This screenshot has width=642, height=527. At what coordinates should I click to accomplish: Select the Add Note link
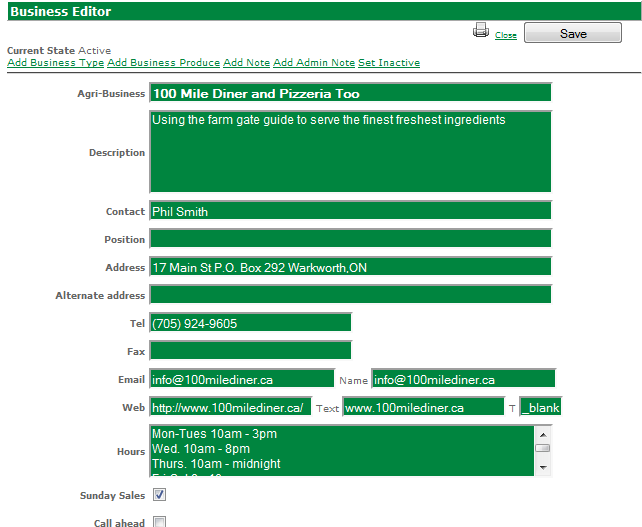[246, 63]
